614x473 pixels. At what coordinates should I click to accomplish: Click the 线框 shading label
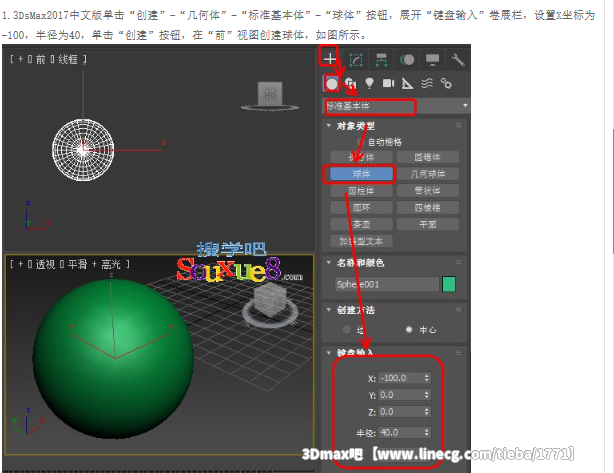(x=68, y=59)
